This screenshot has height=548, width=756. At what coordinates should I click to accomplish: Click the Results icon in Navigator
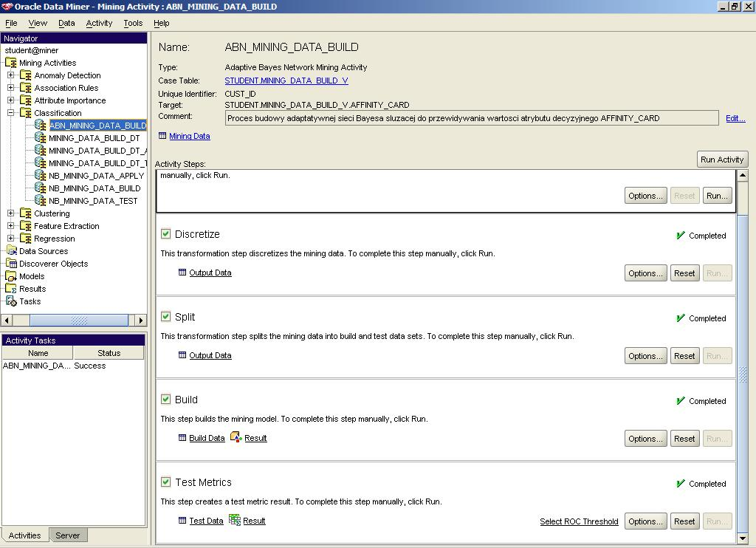point(11,289)
